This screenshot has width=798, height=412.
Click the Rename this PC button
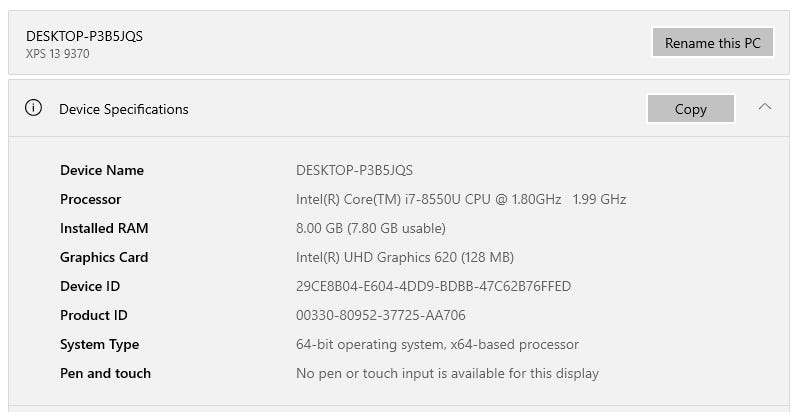click(x=712, y=43)
